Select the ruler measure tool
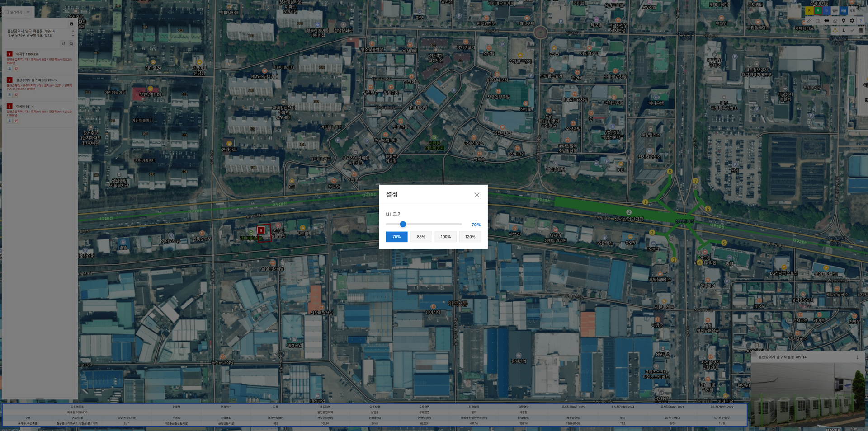Image resolution: width=868 pixels, height=431 pixels. coord(809,21)
